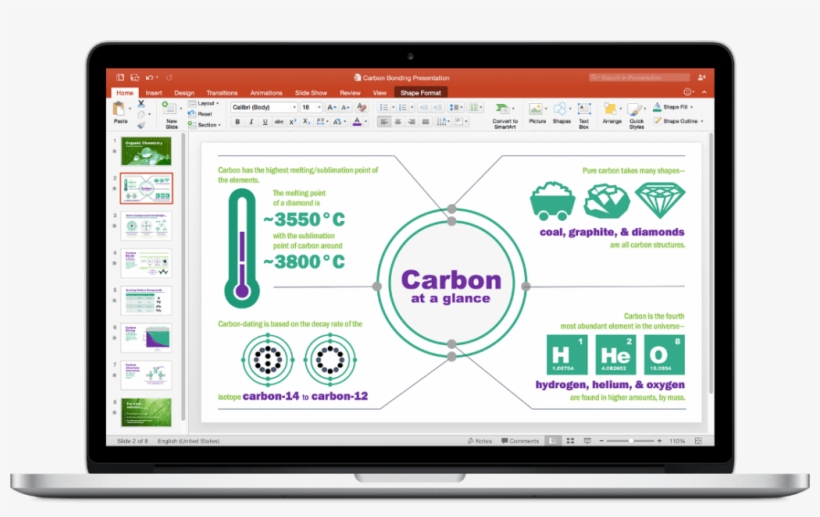Image resolution: width=820 pixels, height=517 pixels.
Task: Open Comments from status bar
Action: (520, 441)
